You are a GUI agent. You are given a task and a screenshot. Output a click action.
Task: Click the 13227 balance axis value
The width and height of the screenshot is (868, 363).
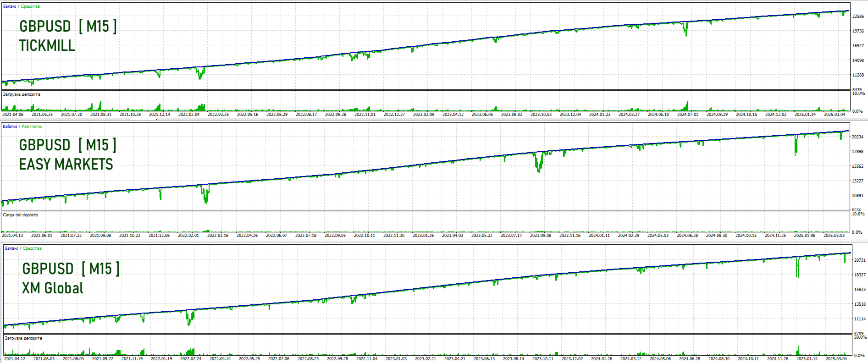pos(858,181)
